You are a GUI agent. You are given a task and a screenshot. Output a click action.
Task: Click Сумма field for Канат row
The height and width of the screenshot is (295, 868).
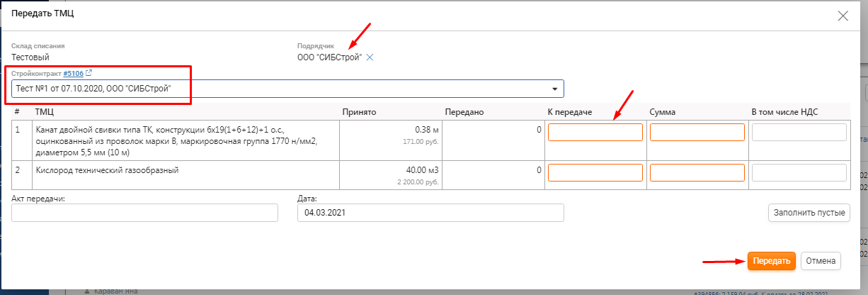click(697, 133)
